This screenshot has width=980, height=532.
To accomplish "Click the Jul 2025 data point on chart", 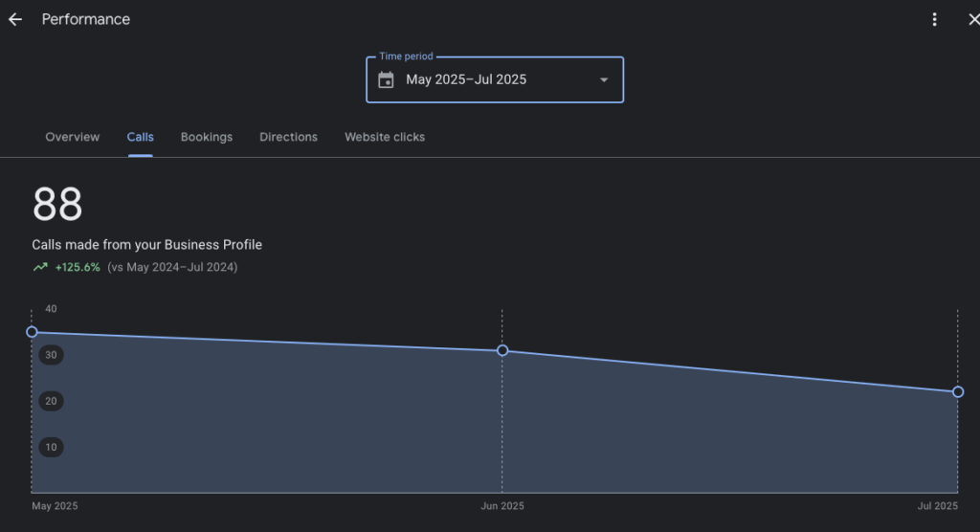I will pyautogui.click(x=958, y=391).
